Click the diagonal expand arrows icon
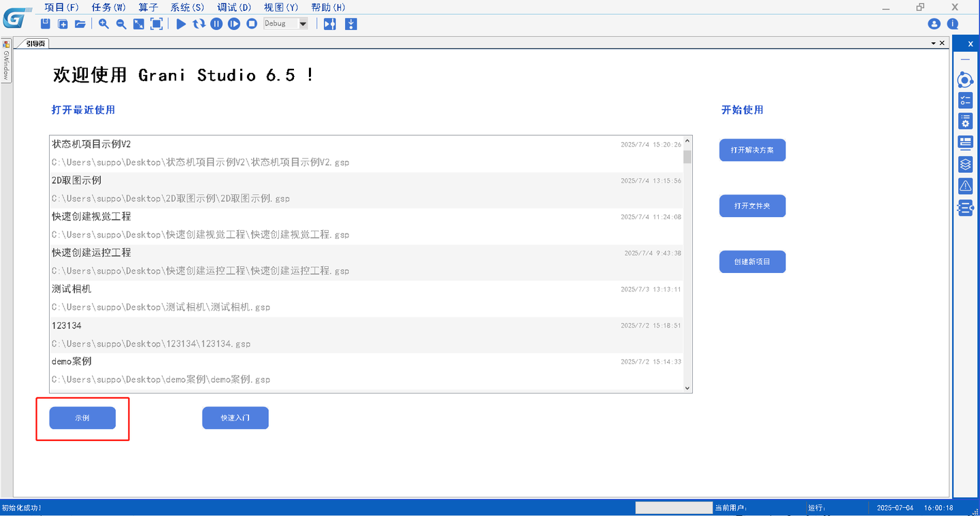This screenshot has width=980, height=516. tap(139, 24)
